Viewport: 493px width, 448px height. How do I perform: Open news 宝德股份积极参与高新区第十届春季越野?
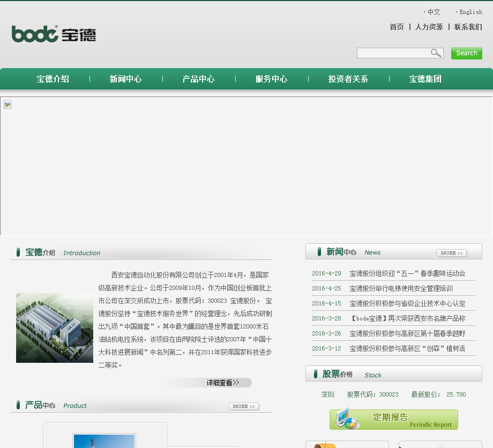pos(407,333)
